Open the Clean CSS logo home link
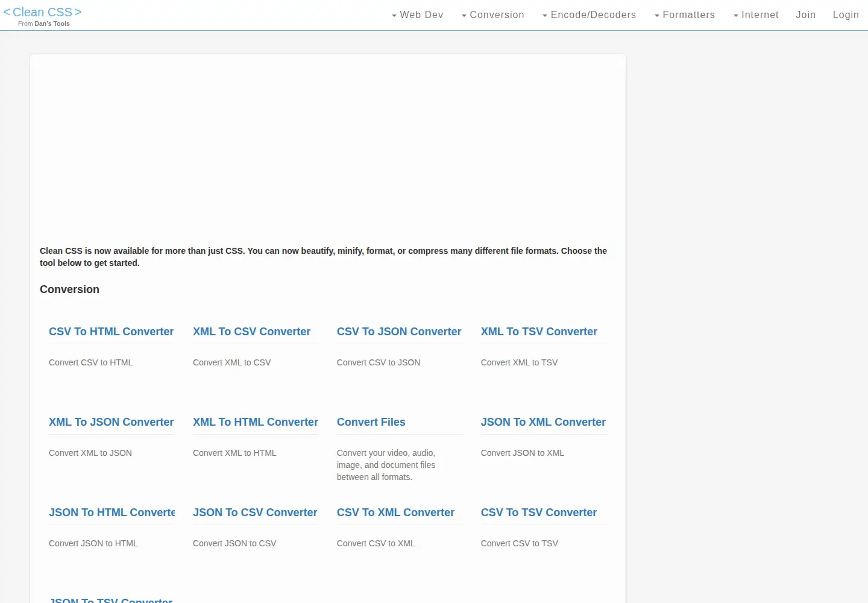This screenshot has width=868, height=603. click(x=42, y=12)
